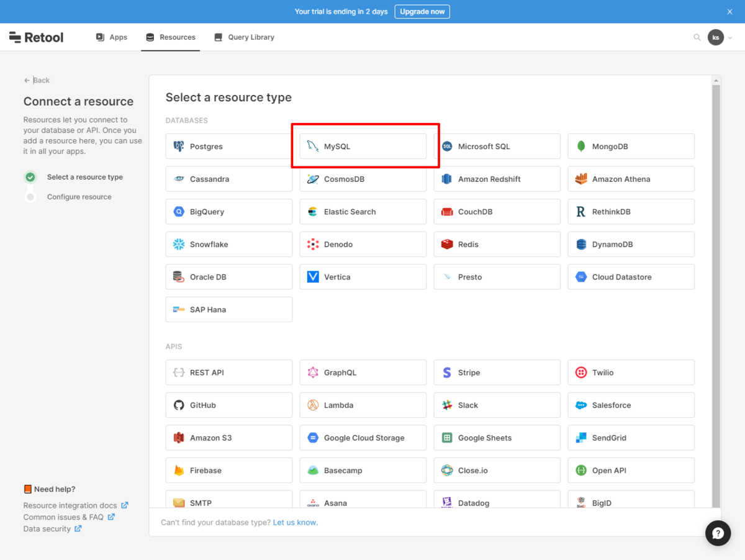
Task: Select the Postgres elephant icon
Action: tap(179, 147)
